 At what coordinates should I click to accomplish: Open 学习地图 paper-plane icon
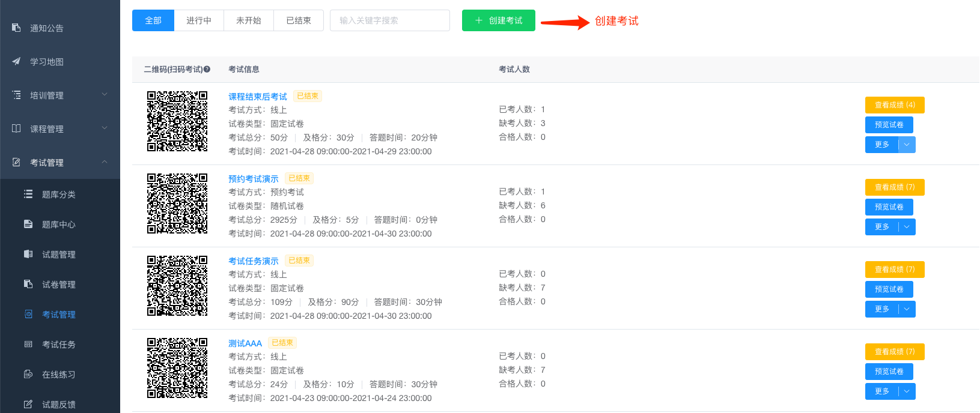point(16,61)
